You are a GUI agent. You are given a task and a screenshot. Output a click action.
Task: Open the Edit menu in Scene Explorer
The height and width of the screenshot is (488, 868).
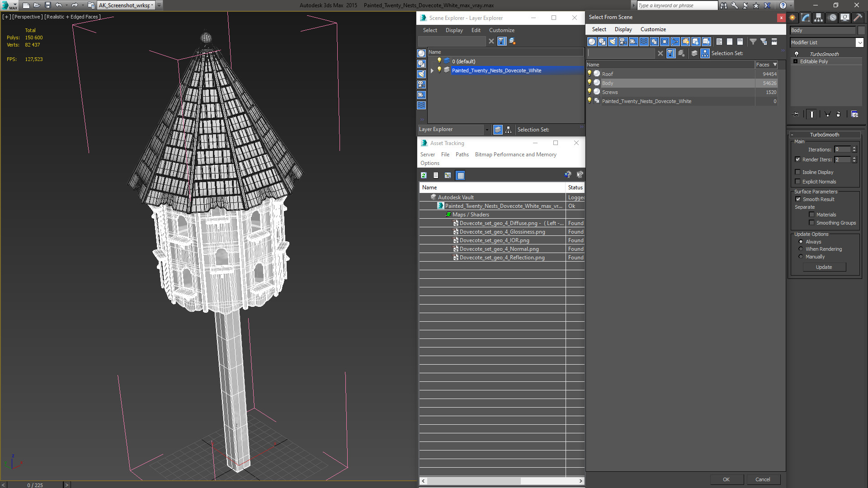476,30
